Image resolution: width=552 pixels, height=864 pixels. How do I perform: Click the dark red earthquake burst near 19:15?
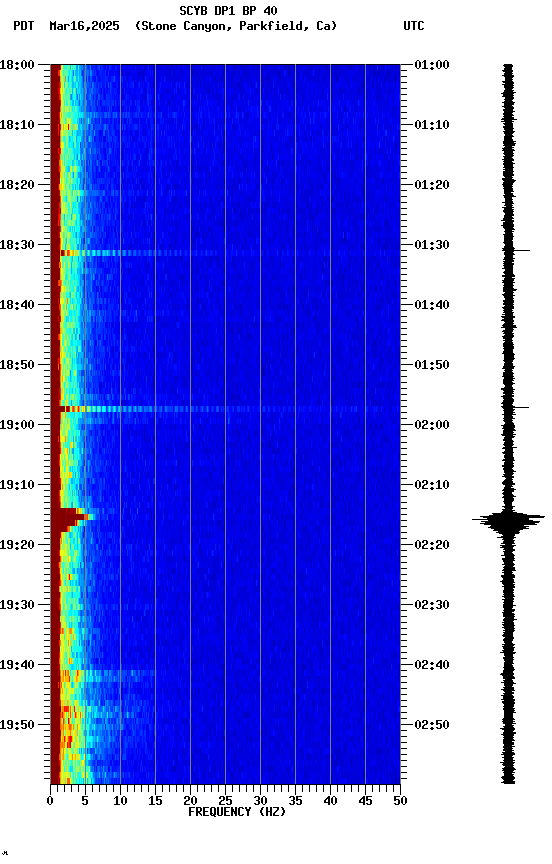click(70, 520)
